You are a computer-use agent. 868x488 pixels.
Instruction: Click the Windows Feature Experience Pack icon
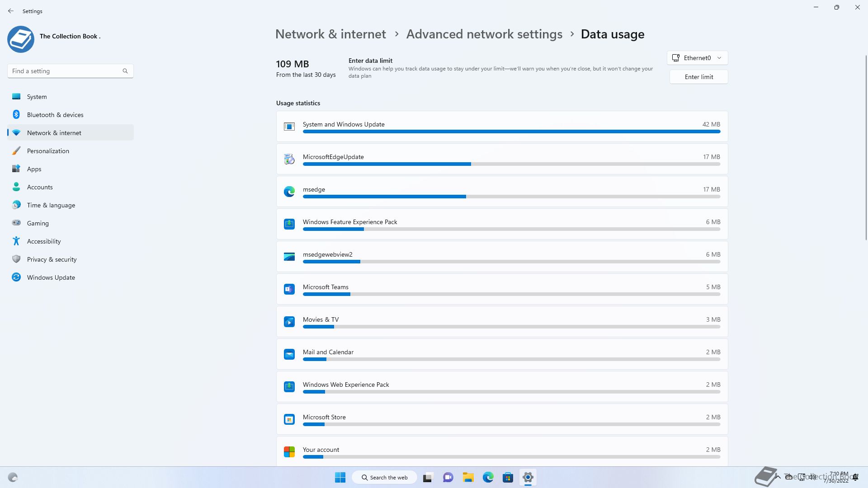289,224
